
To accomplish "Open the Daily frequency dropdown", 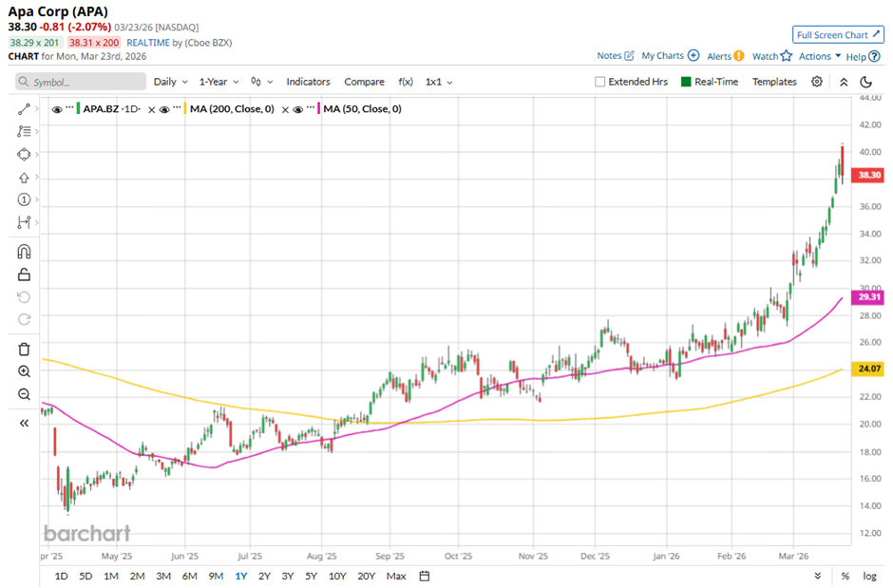I will [170, 82].
